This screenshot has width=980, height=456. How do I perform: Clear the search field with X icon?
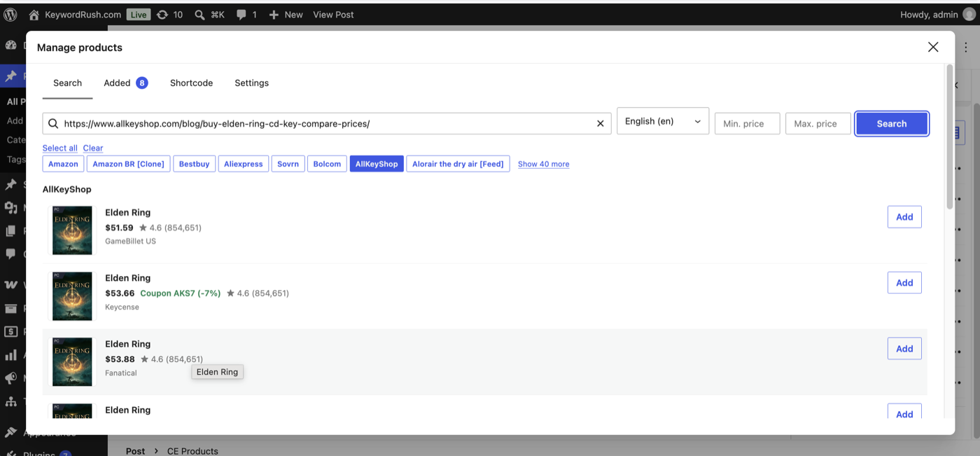(600, 123)
